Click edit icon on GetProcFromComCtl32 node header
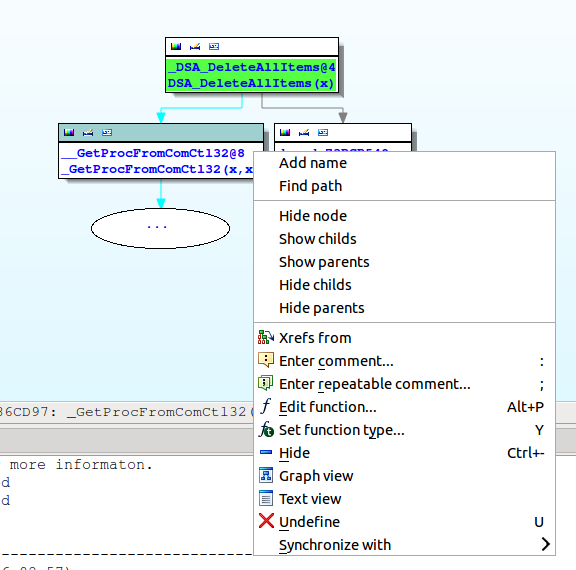The image size is (576, 570). (88, 132)
